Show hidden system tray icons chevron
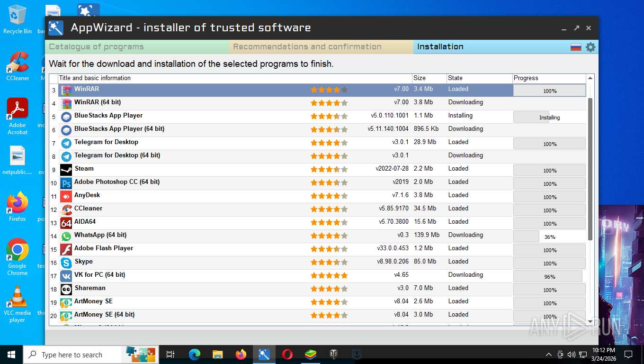 pyautogui.click(x=549, y=354)
